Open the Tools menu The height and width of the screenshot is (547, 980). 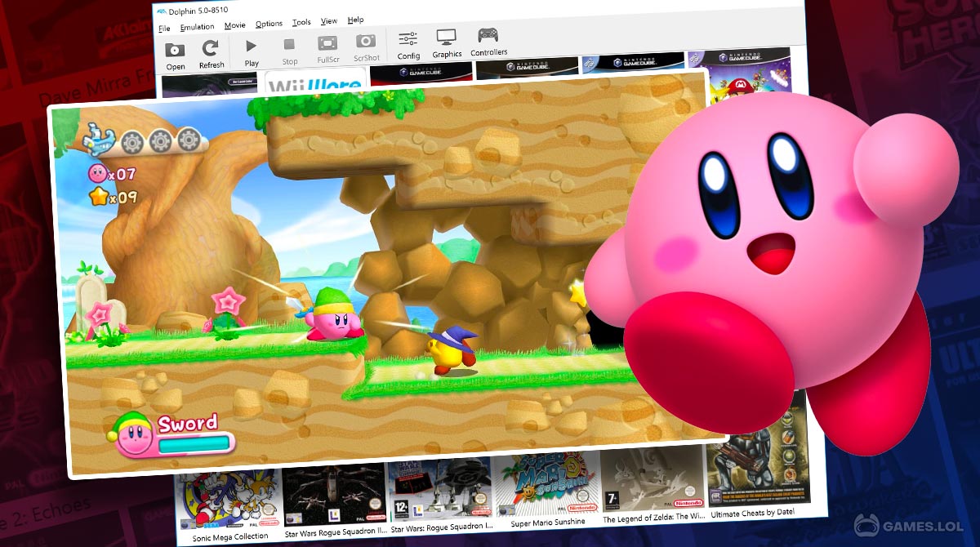[x=301, y=23]
